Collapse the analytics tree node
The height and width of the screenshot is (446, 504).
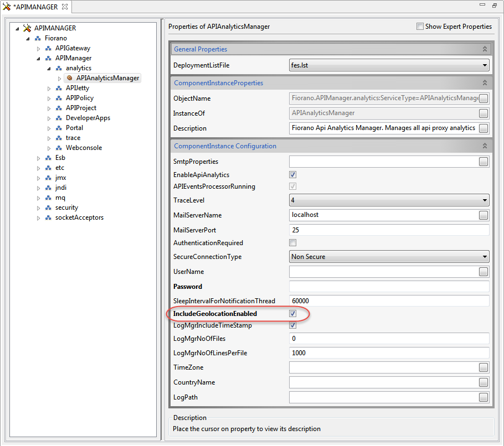49,69
